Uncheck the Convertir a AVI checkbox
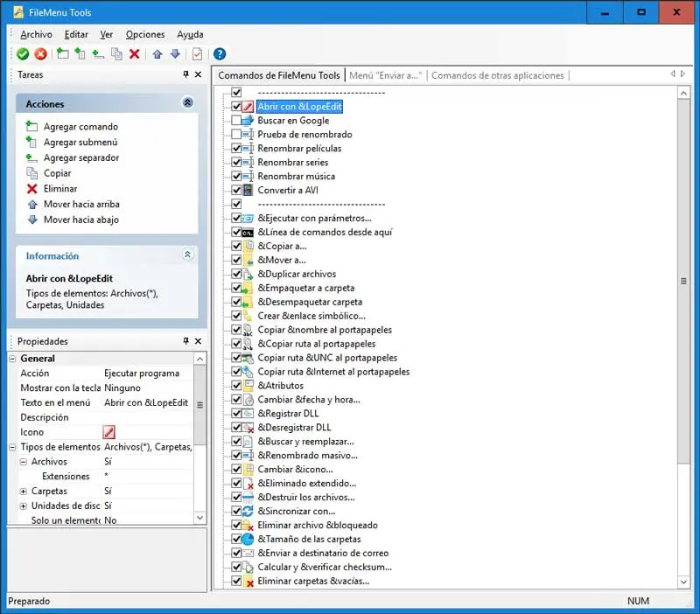The height and width of the screenshot is (614, 700). (x=236, y=190)
